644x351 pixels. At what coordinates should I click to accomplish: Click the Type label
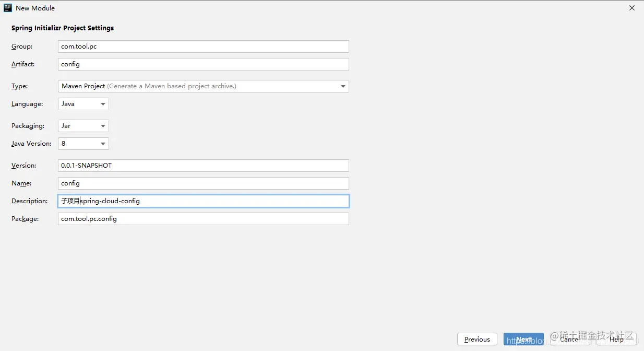20,86
